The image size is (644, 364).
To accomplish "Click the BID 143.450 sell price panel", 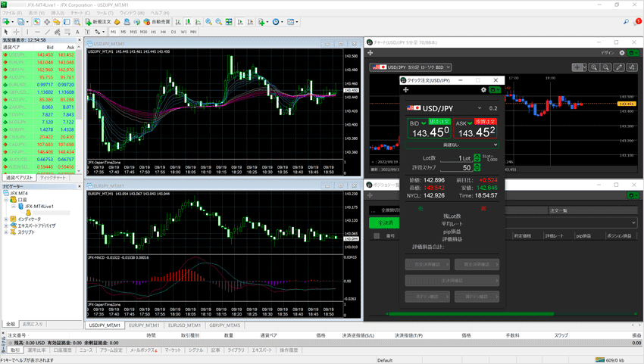I will coord(429,128).
